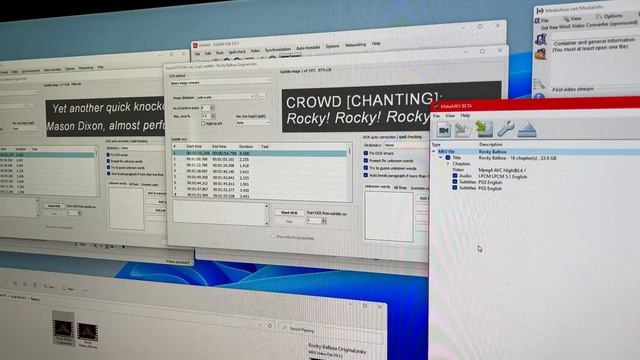Screen dimensions: 640x360
Task: Open the OCR method dropdown
Action: click(220, 83)
